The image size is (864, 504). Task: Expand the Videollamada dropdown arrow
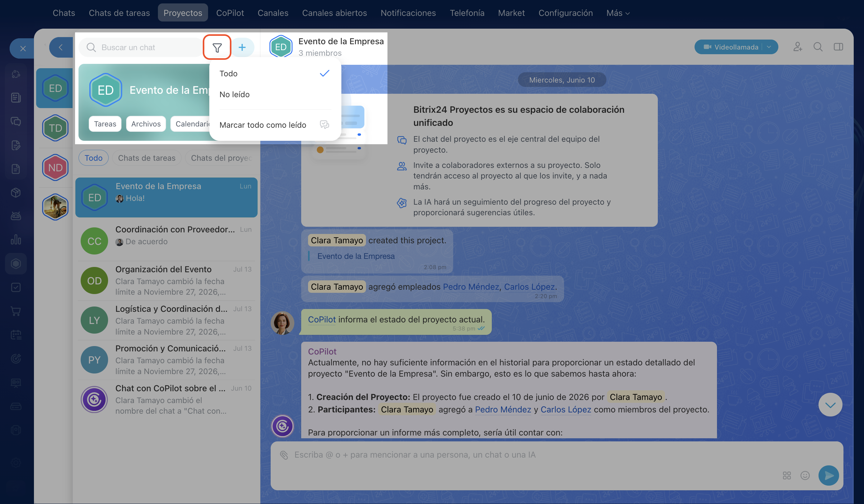[x=769, y=47]
